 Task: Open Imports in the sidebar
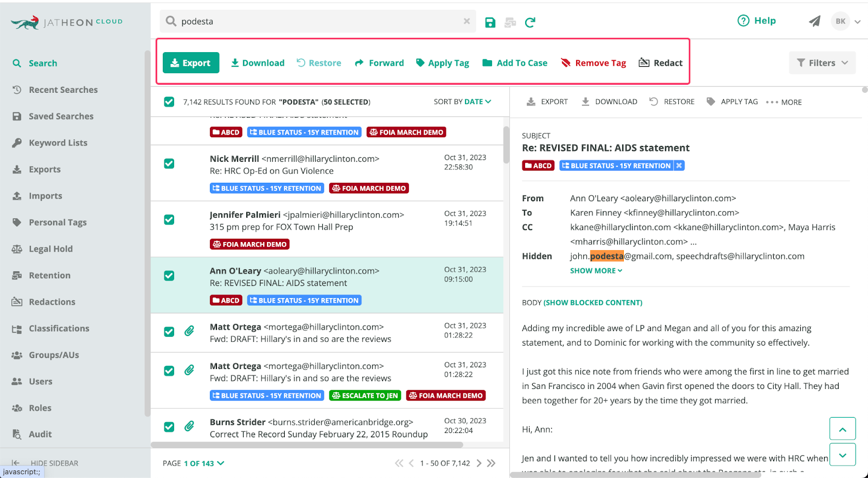coord(46,196)
